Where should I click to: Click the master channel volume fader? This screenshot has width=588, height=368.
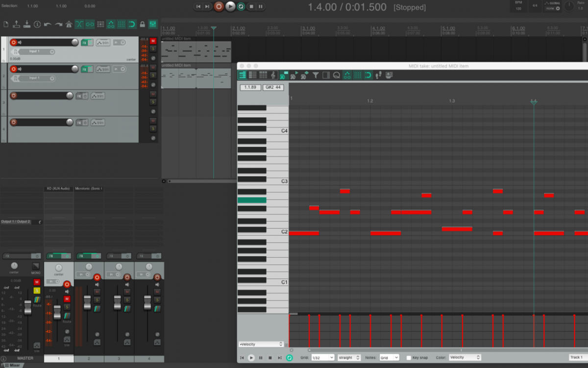[x=28, y=307]
